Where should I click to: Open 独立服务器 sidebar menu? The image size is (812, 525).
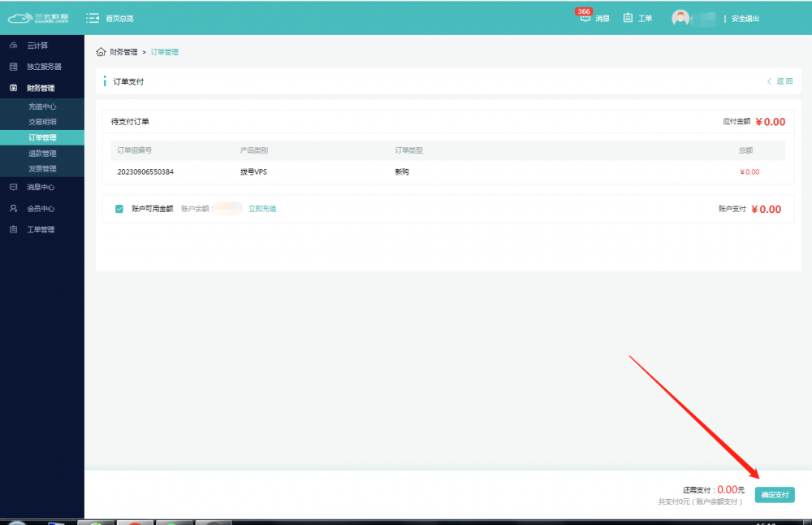point(42,67)
